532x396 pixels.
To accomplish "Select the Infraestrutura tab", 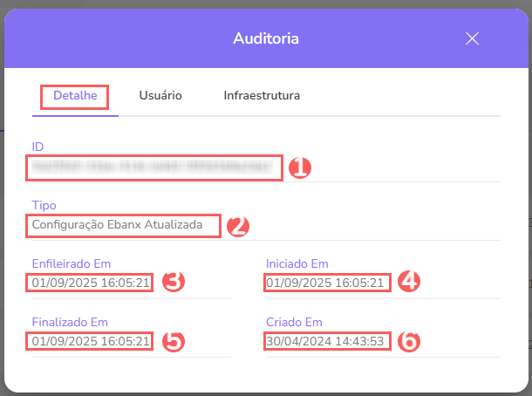I will pyautogui.click(x=262, y=96).
